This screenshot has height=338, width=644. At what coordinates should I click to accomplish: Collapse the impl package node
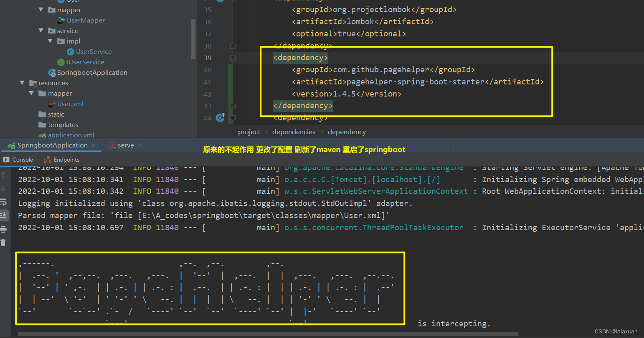(50, 41)
